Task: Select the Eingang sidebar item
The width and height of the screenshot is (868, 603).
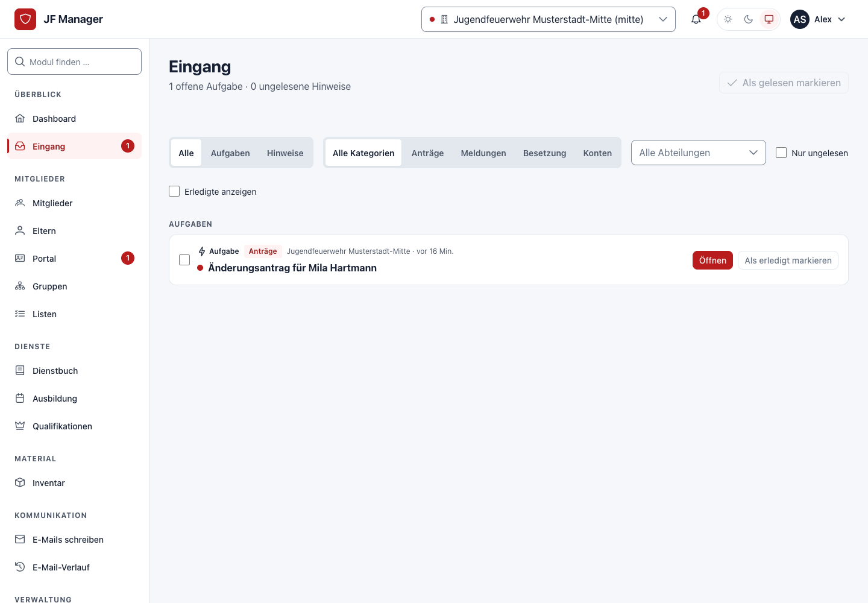Action: coord(75,147)
